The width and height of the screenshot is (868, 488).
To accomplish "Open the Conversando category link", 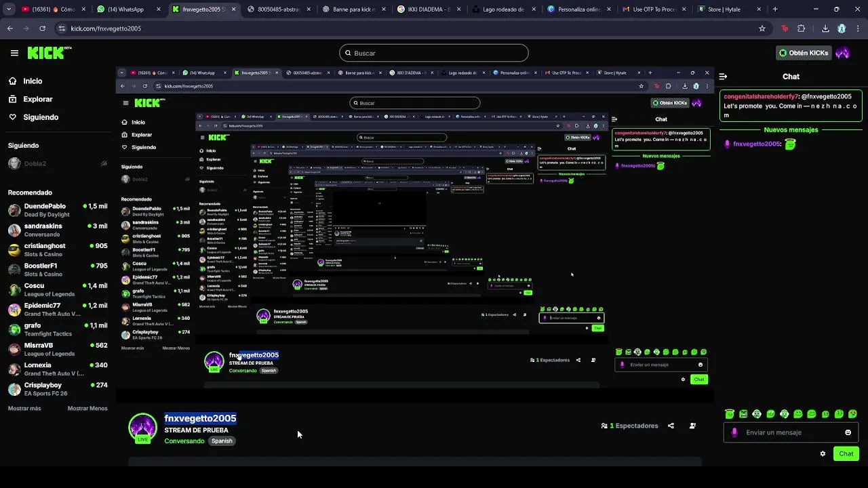I will pos(184,441).
